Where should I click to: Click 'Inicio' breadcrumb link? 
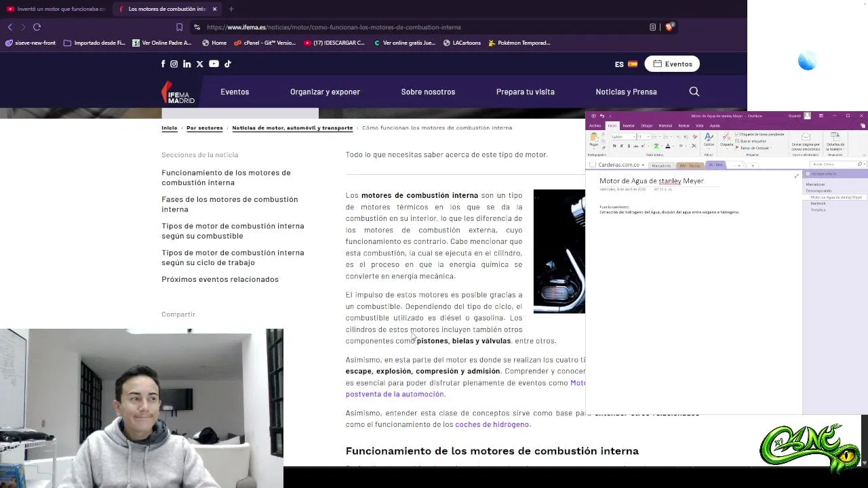pyautogui.click(x=170, y=127)
